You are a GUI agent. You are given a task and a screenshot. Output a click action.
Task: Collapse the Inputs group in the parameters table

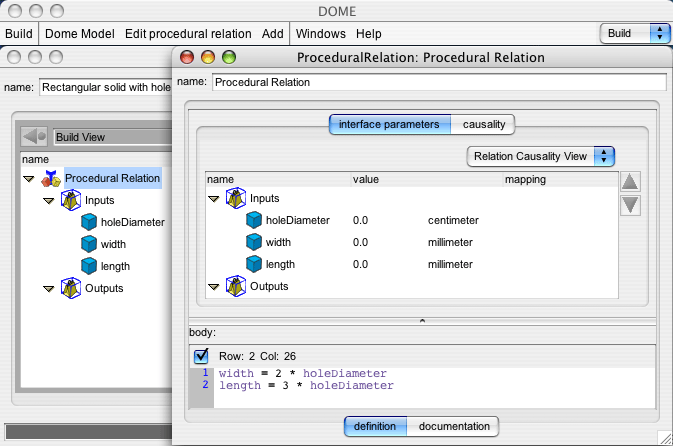point(213,199)
